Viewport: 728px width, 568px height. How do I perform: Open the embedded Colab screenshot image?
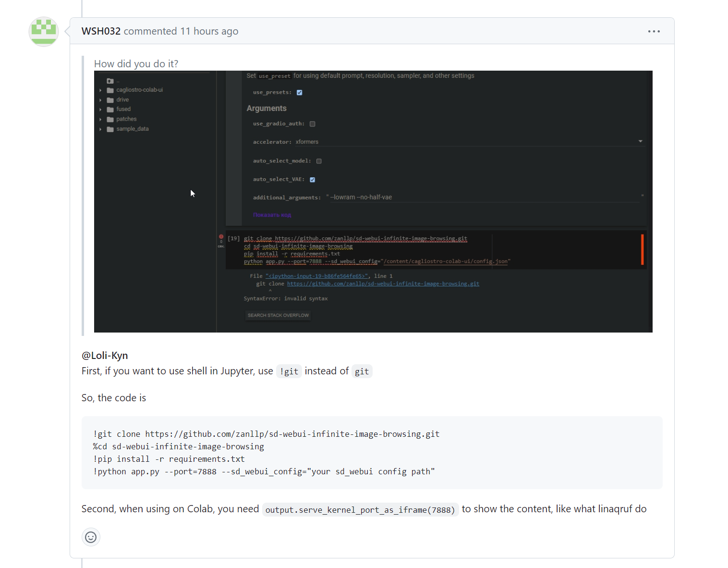[x=373, y=201]
